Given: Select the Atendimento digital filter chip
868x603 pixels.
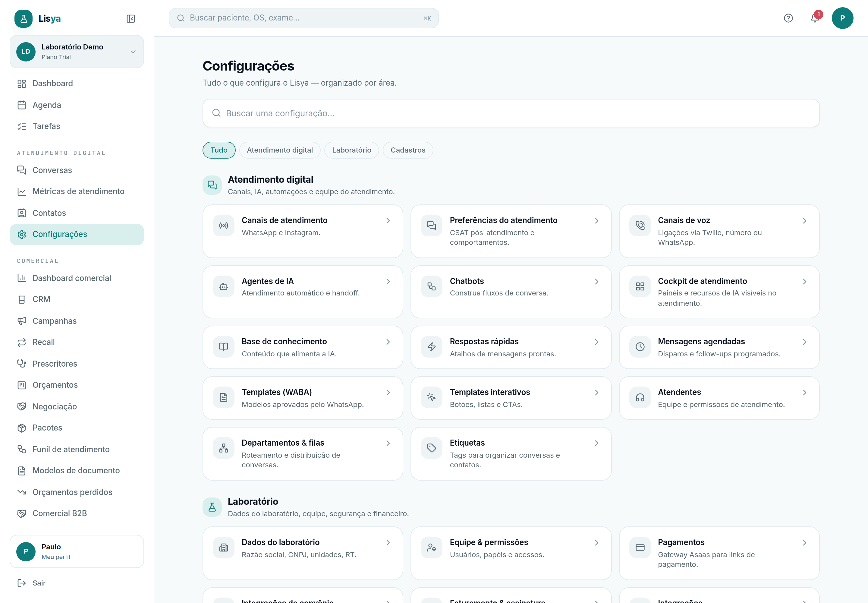Looking at the screenshot, I should point(280,150).
